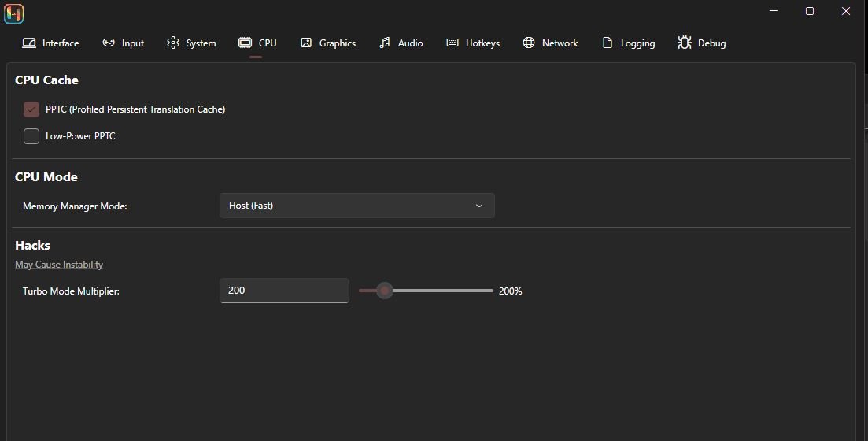868x441 pixels.
Task: Click the Interface tab monitor icon
Action: (29, 43)
